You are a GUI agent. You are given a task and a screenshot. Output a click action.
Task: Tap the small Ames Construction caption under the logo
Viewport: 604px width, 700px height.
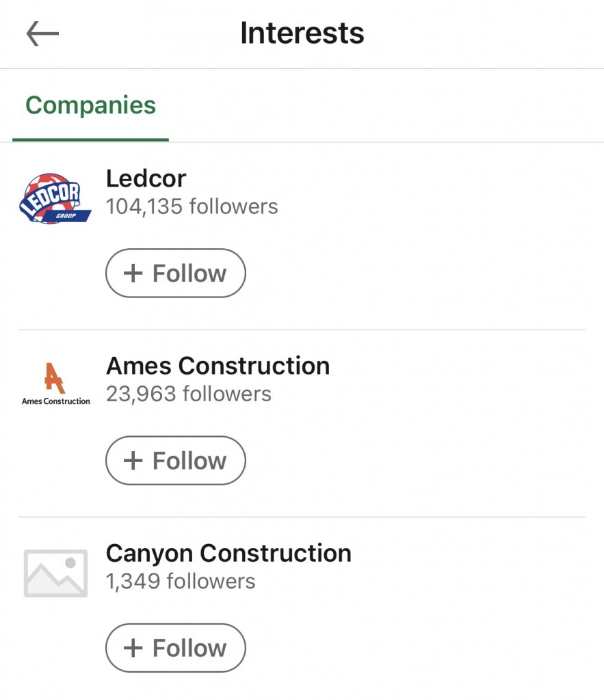click(55, 401)
